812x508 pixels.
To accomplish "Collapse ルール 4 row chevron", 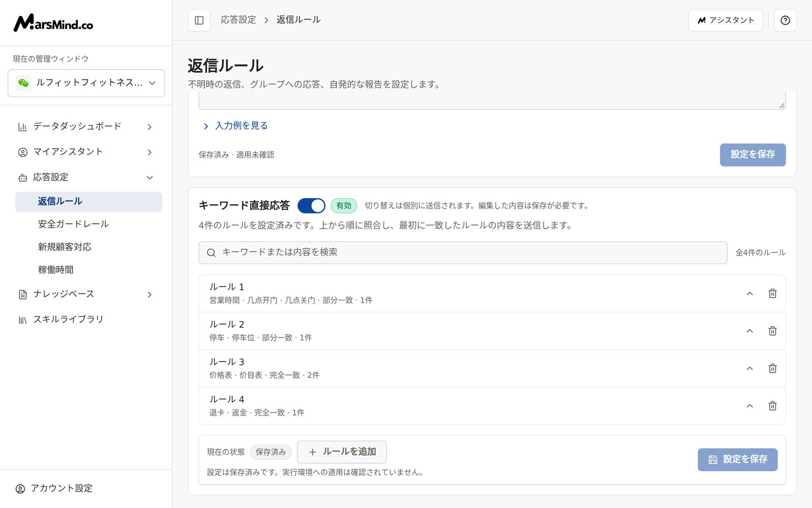I will pos(750,406).
